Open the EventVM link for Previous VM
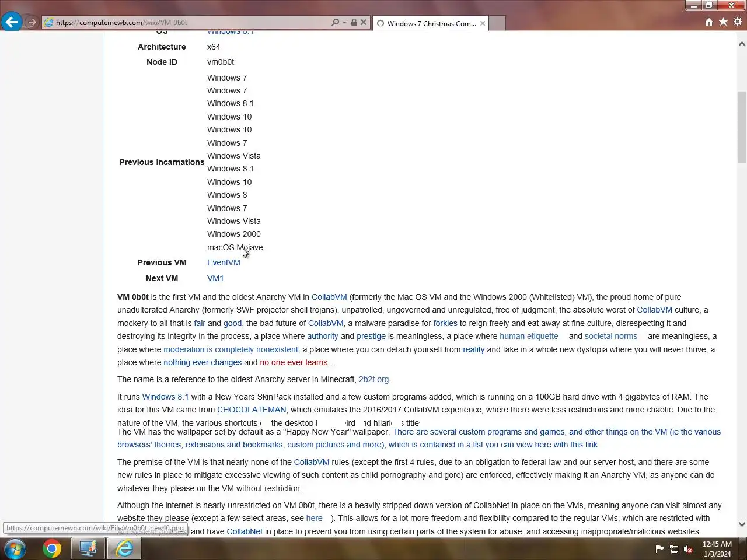 click(x=224, y=262)
